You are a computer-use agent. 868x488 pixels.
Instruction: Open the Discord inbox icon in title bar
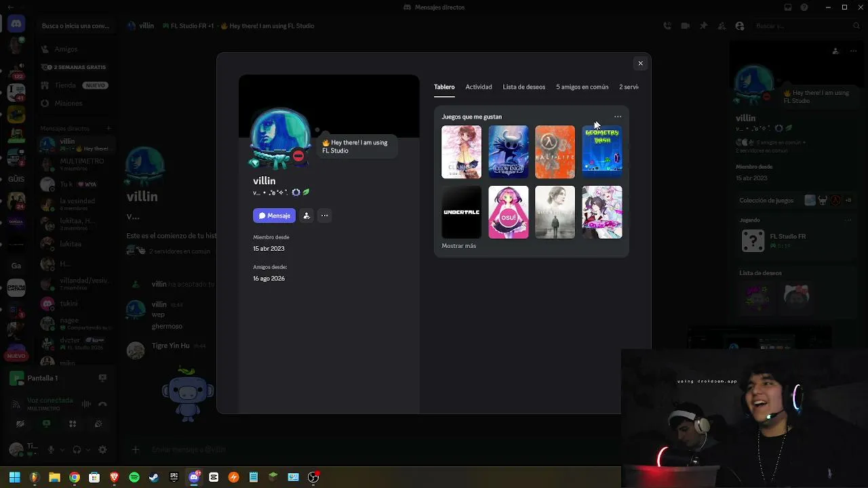click(x=788, y=7)
